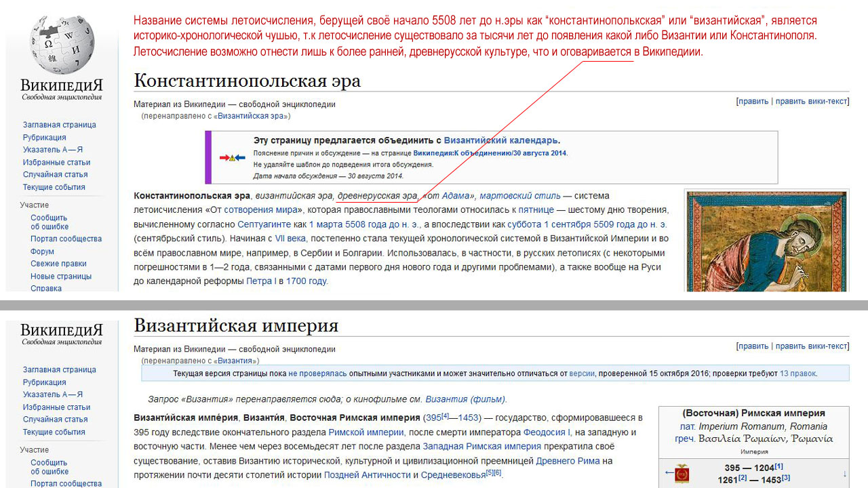Open the red Roman standard flag icon in the infobox
This screenshot has height=488, width=868.
[x=682, y=473]
